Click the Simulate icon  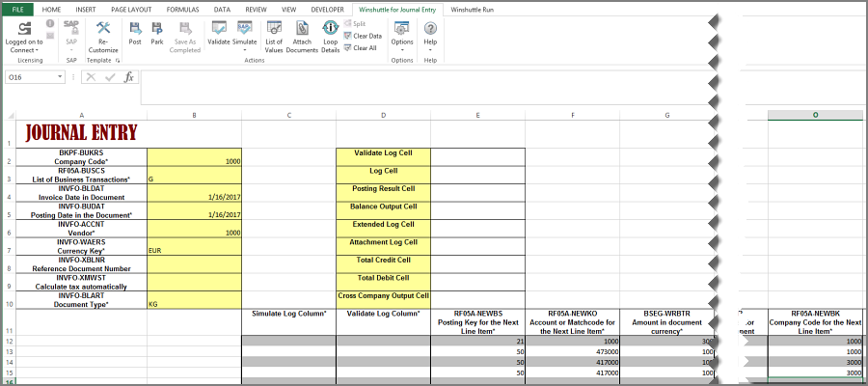[x=244, y=29]
